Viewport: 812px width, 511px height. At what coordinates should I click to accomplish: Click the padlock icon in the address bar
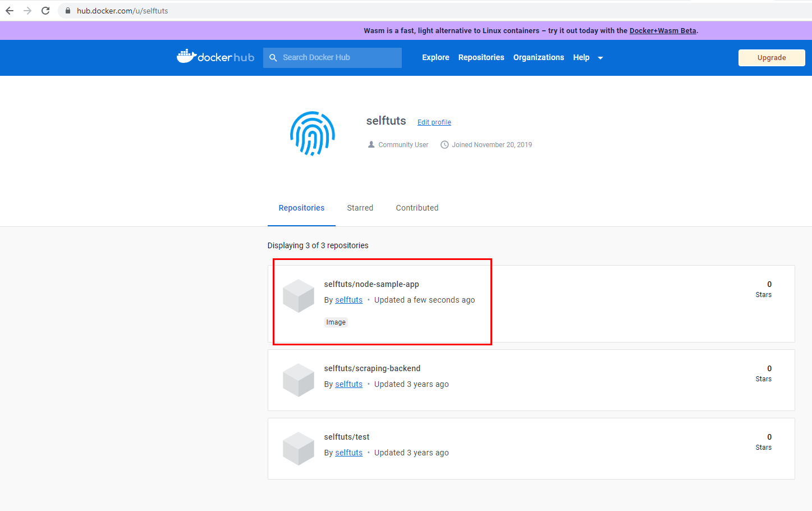(68, 11)
